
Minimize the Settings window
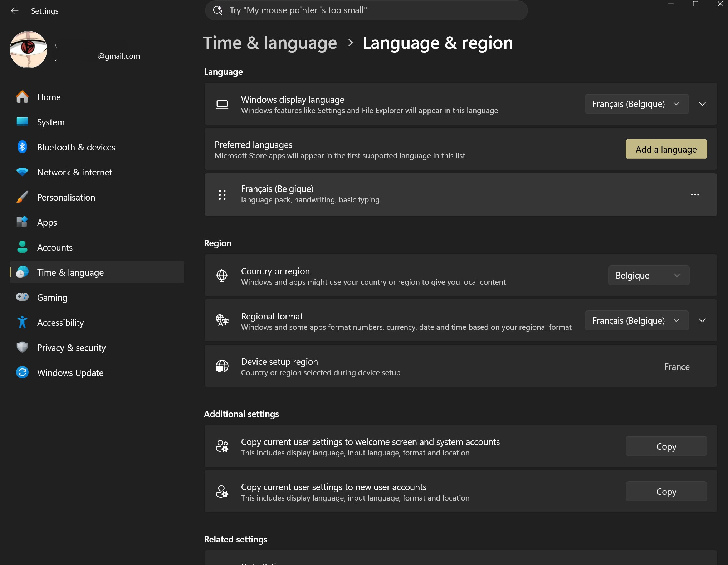point(671,4)
